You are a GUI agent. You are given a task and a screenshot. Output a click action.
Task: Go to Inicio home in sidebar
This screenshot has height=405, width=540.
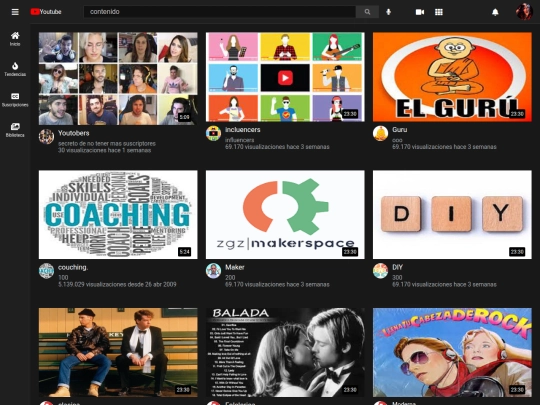pyautogui.click(x=15, y=39)
